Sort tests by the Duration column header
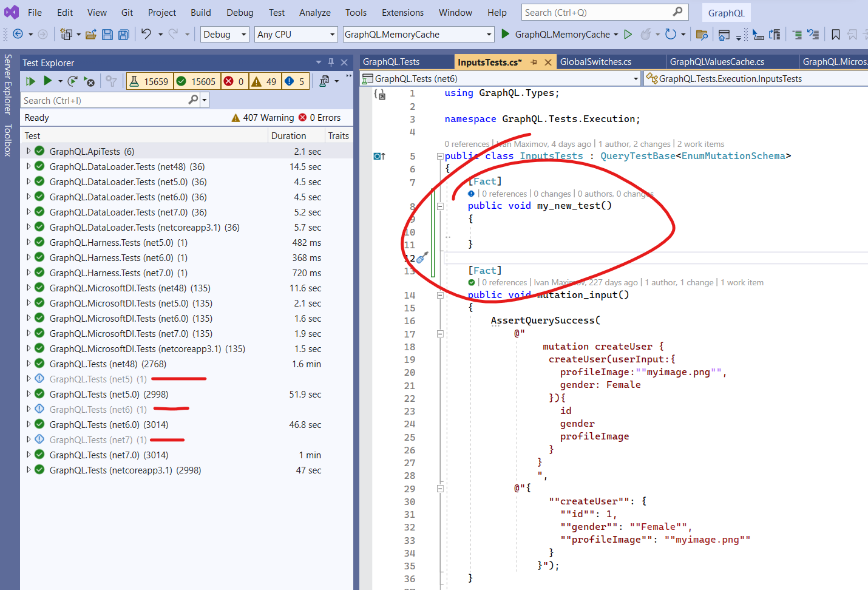 coord(296,135)
